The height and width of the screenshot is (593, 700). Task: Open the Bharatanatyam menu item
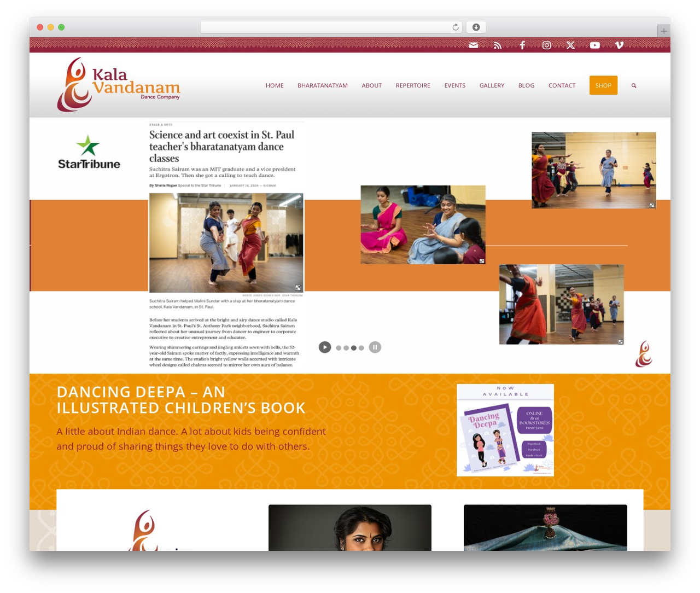[x=323, y=85]
